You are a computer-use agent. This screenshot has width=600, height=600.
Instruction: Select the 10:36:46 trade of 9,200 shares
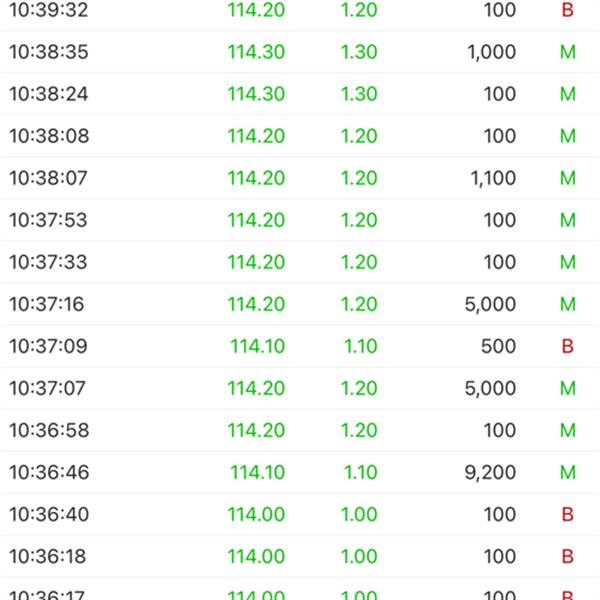click(300, 473)
